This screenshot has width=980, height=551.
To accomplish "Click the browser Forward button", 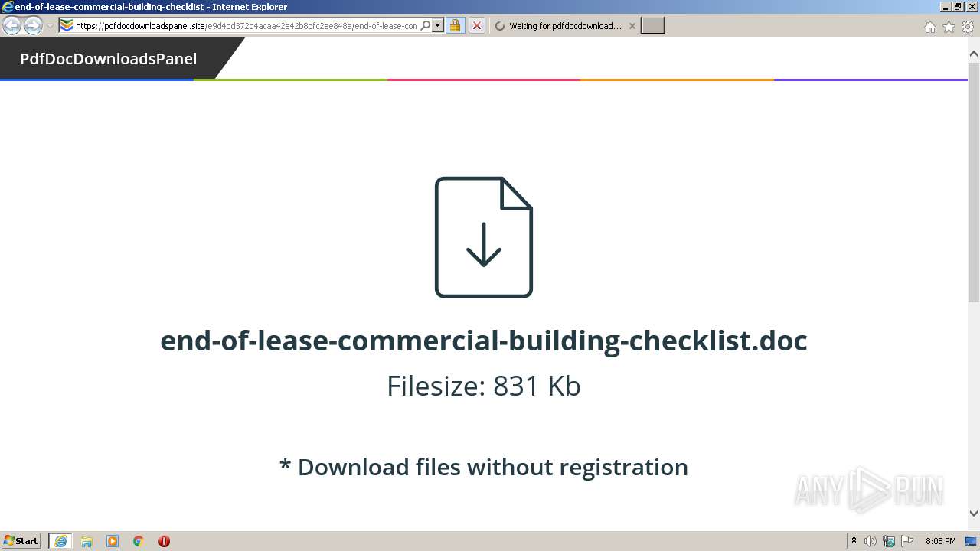I will point(33,26).
